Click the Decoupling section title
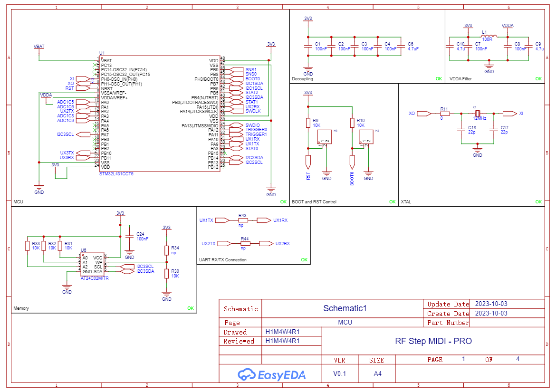The width and height of the screenshot is (556, 392). [302, 79]
